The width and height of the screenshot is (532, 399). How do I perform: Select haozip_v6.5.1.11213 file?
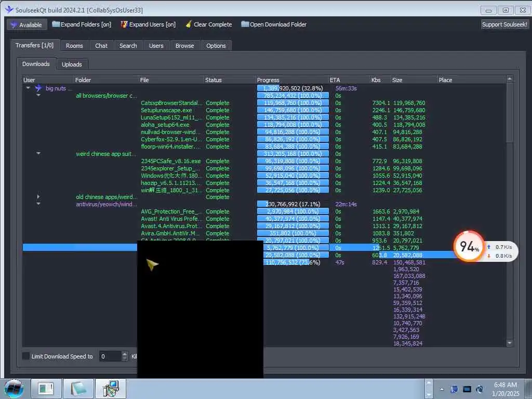pos(170,183)
